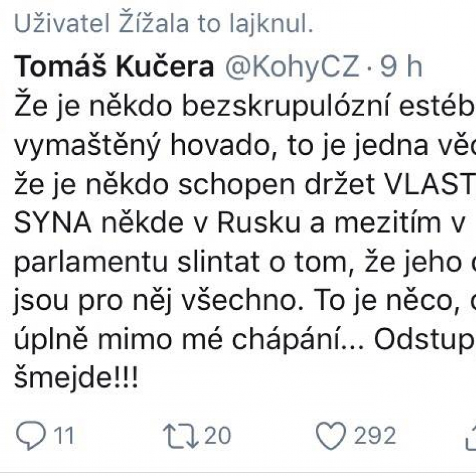Open the share icon at the right edge
The image size is (476, 476).
tap(471, 437)
